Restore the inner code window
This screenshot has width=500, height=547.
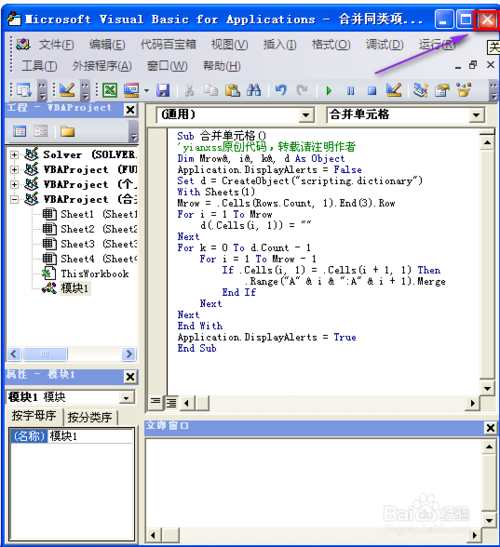coord(473,65)
